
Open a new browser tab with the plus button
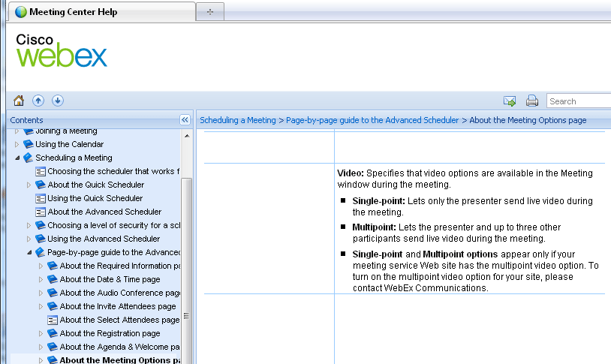[x=210, y=12]
